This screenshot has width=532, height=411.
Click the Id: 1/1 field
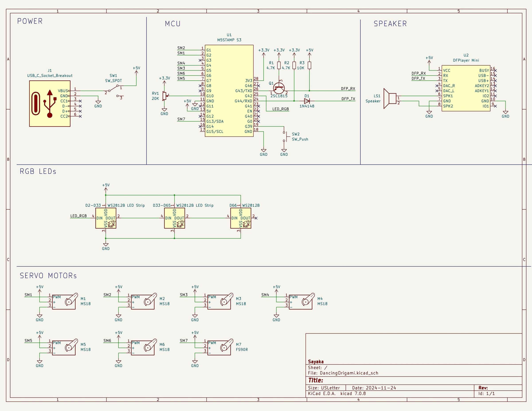[487, 393]
